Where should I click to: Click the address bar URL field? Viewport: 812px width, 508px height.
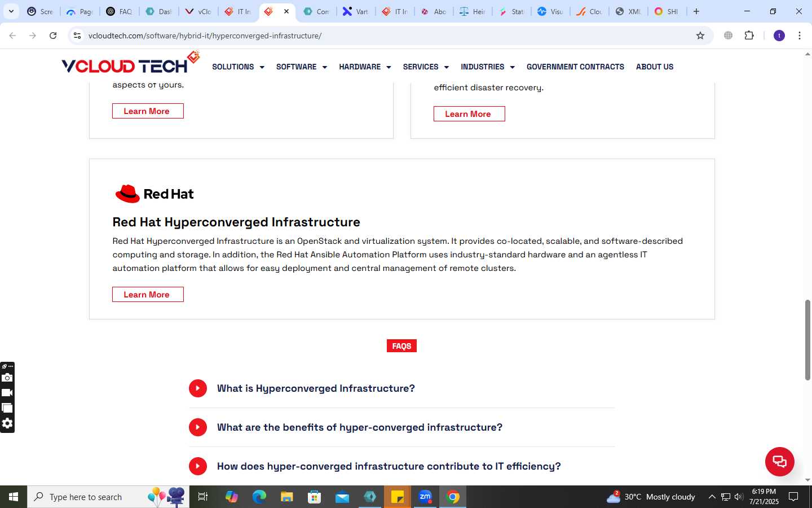(x=389, y=36)
